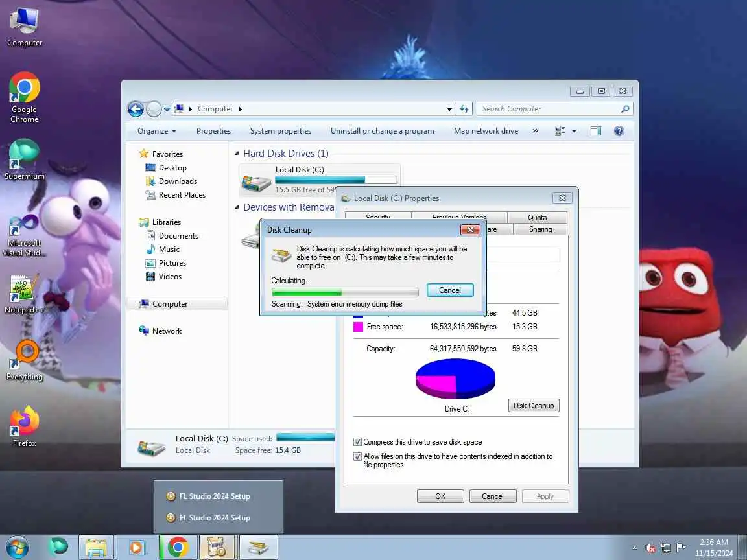
Task: Open the Previous Versions tab
Action: [x=459, y=216]
